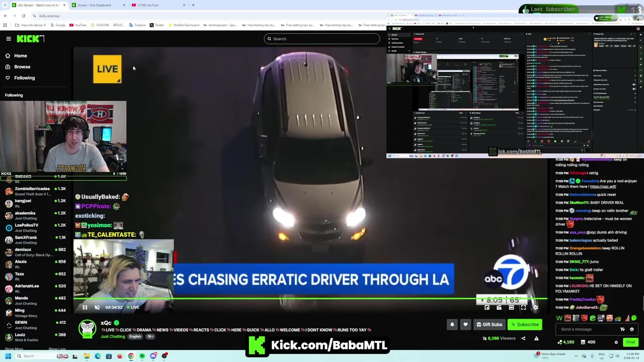Viewport: 644px width, 362px height.
Task: Click the Kick logo
Action: 30,39
